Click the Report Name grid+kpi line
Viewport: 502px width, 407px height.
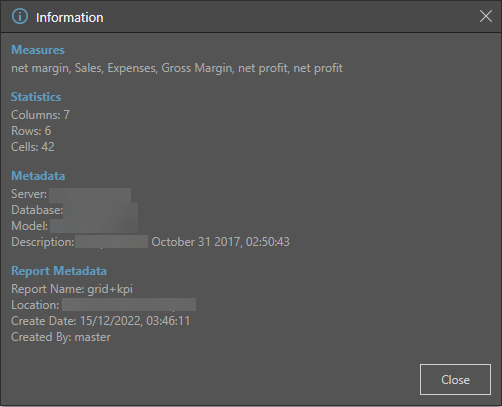pyautogui.click(x=72, y=289)
